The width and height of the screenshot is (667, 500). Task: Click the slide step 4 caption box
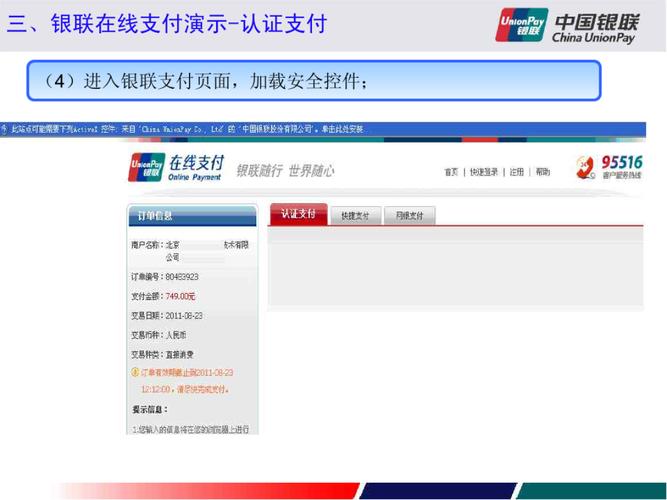314,81
